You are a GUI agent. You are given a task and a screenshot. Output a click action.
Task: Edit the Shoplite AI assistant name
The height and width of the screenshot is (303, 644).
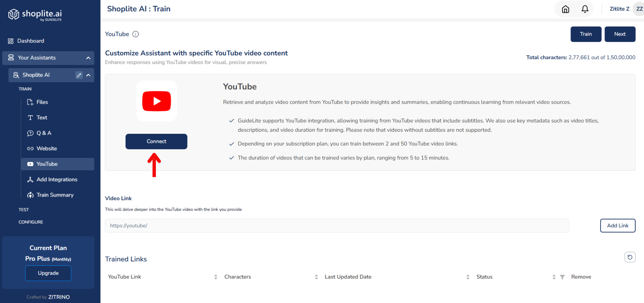(79, 75)
